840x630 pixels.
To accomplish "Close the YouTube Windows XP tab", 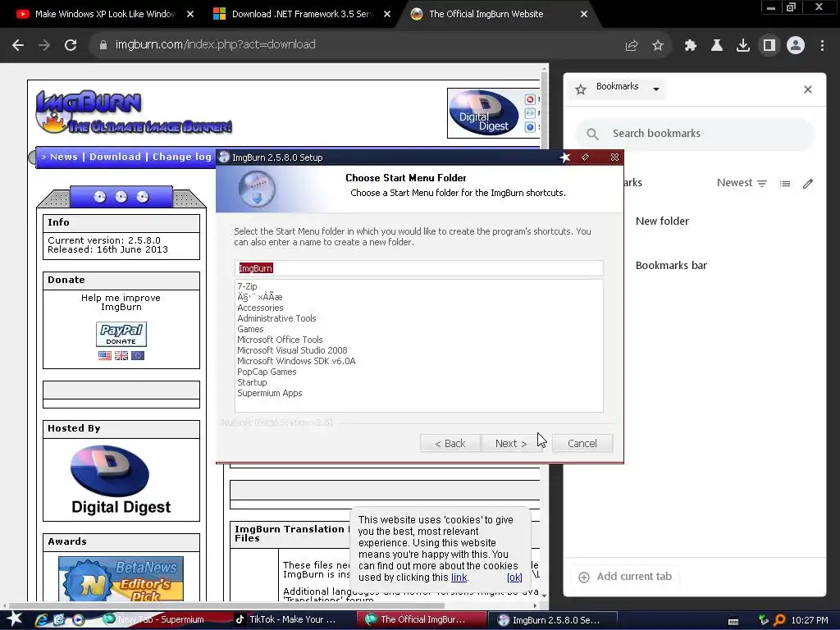I will tap(190, 15).
